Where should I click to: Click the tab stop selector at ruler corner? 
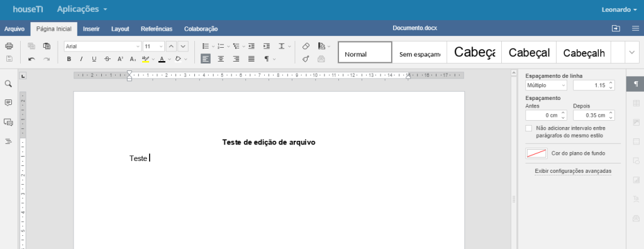coord(23,75)
